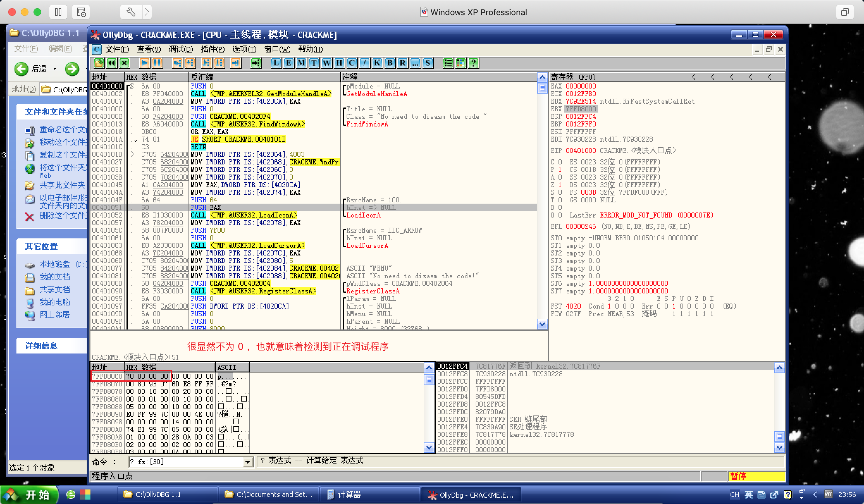Show Breakpoints window with B icon
Image resolution: width=864 pixels, height=504 pixels.
click(x=390, y=63)
